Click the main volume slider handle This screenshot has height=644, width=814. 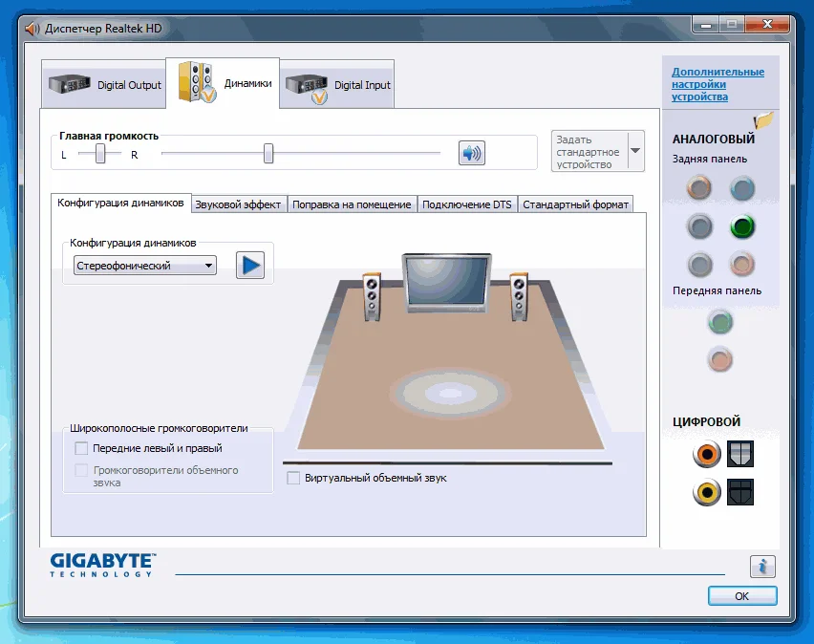268,154
